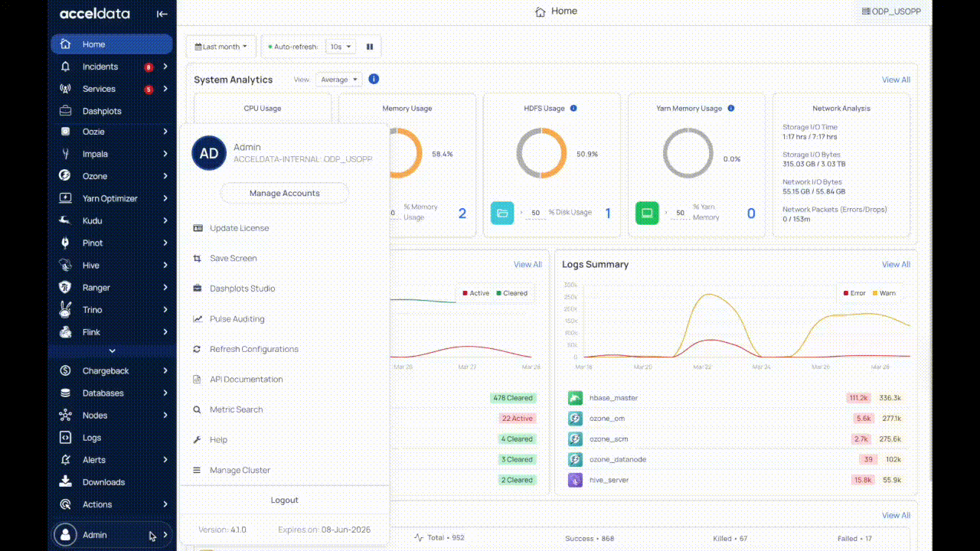Select the Oozie icon in the sidebar
This screenshot has width=980, height=551.
(x=66, y=132)
